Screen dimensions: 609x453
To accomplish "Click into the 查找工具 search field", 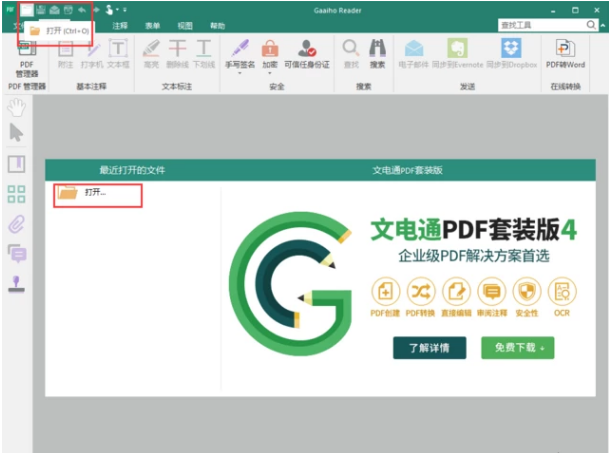I will 541,25.
